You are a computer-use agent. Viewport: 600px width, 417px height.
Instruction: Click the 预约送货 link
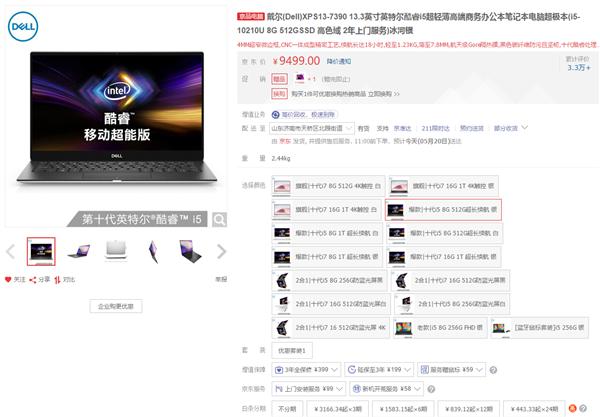point(471,129)
